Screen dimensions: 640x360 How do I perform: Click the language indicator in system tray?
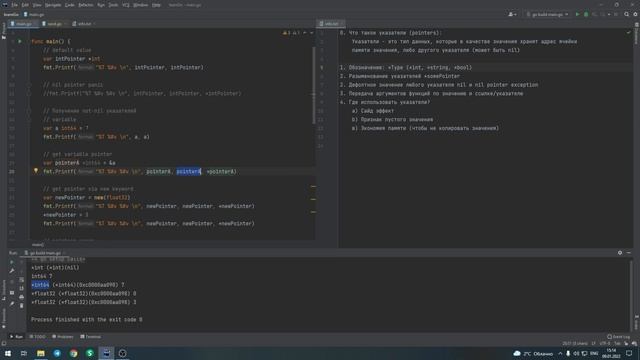point(594,353)
